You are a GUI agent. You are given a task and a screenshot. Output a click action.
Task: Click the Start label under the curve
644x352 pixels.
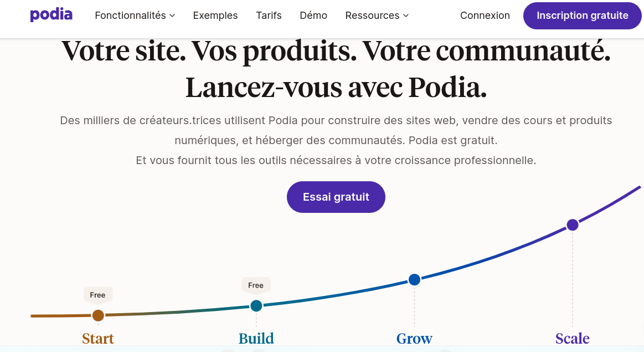coord(98,338)
